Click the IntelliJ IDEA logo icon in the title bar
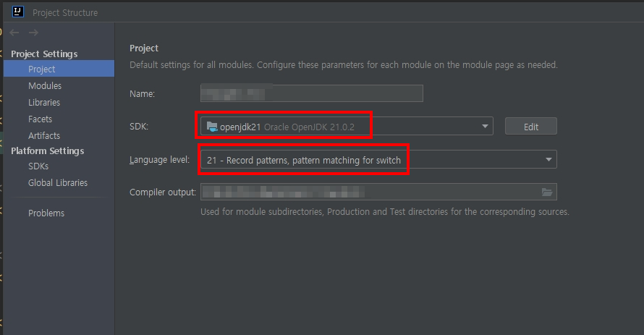 [18, 12]
